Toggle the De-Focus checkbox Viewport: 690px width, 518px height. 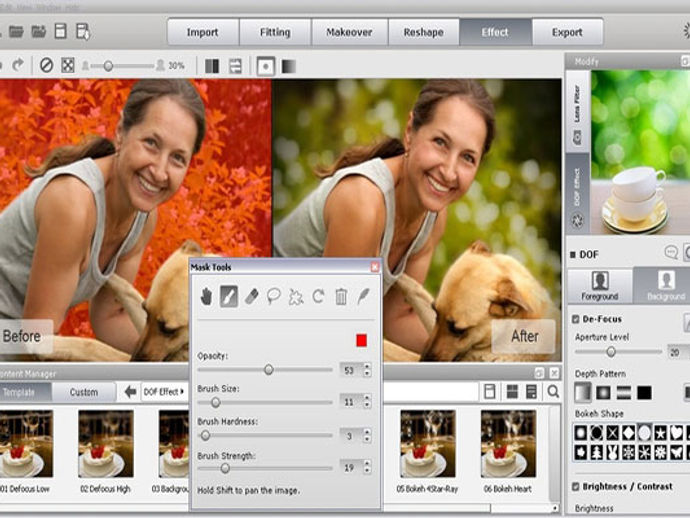pos(576,319)
